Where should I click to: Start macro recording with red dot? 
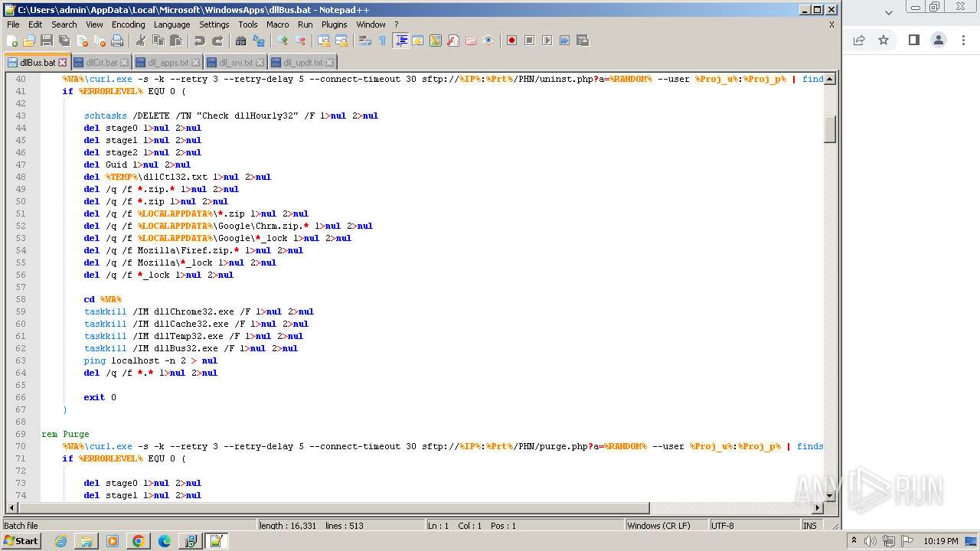pyautogui.click(x=511, y=41)
